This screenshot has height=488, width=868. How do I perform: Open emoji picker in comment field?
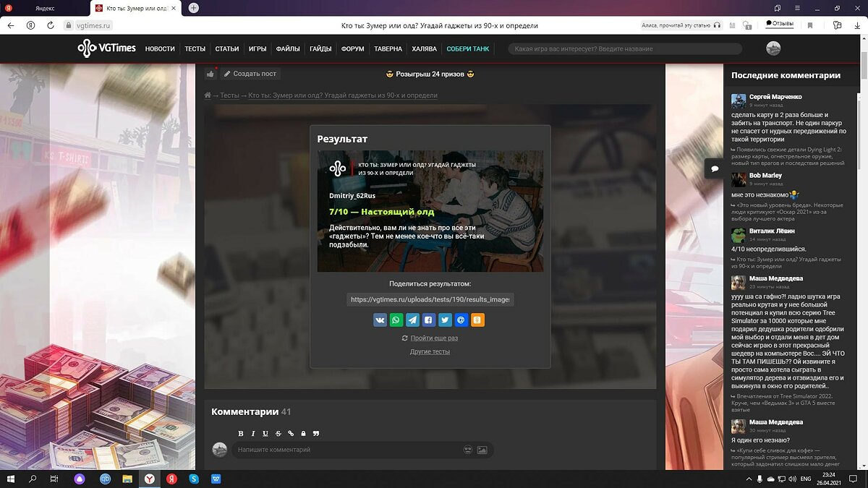point(468,450)
